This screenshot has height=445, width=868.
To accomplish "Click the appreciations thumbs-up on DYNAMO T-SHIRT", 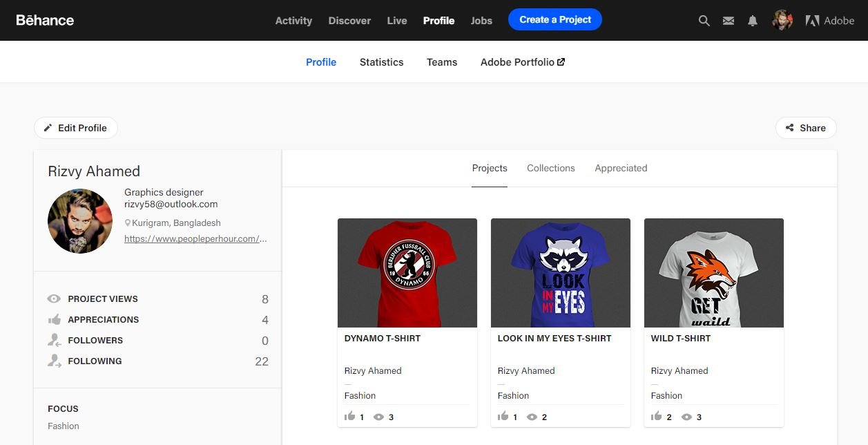I will coord(350,417).
